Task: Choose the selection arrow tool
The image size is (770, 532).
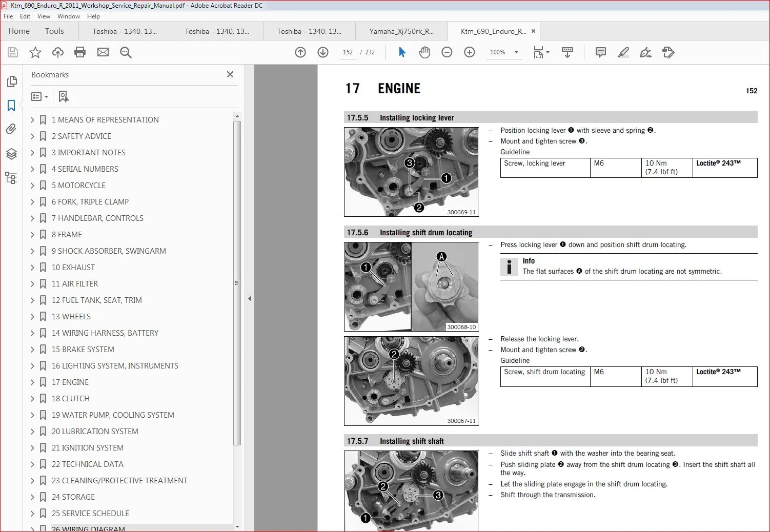Action: [x=402, y=52]
